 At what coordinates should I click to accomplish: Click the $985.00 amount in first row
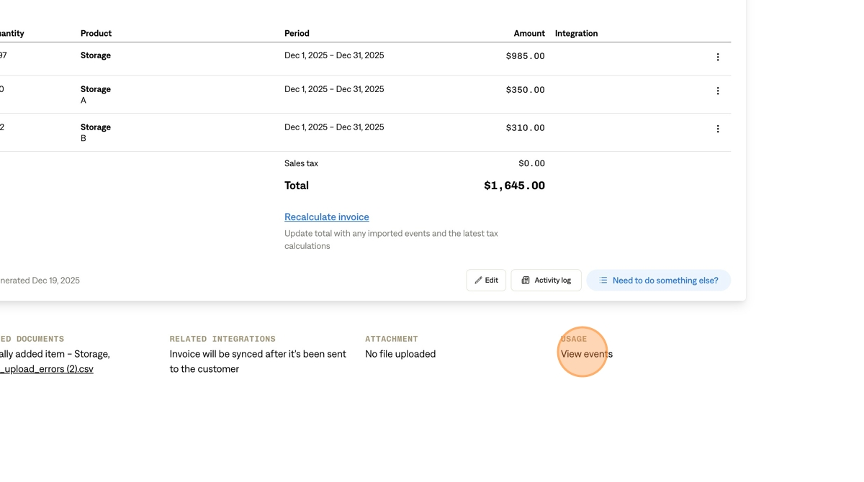point(525,56)
